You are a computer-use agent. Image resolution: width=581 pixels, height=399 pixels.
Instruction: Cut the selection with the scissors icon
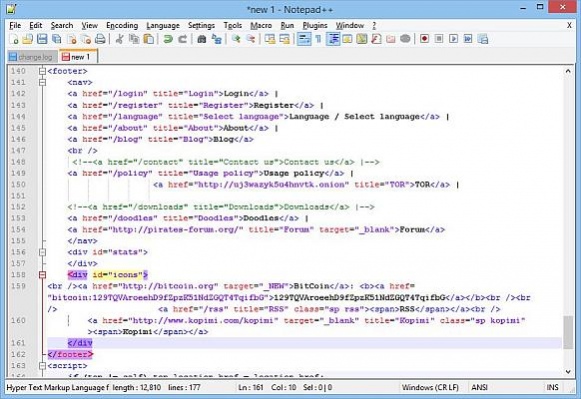pyautogui.click(x=119, y=39)
